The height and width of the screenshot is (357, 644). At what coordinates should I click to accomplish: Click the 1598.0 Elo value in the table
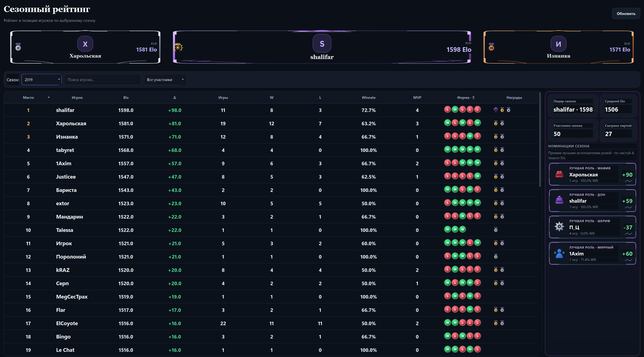point(126,110)
